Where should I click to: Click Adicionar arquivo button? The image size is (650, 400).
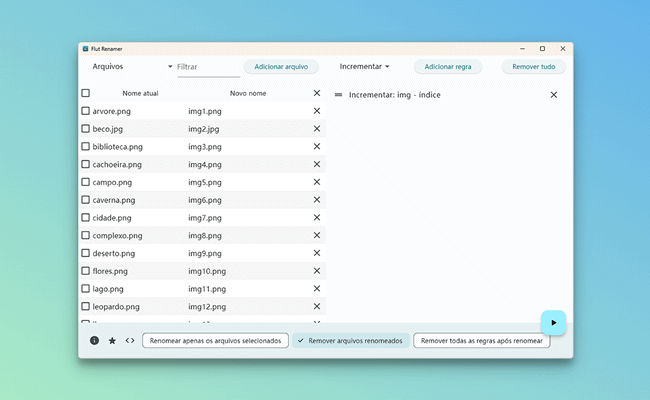coord(281,67)
